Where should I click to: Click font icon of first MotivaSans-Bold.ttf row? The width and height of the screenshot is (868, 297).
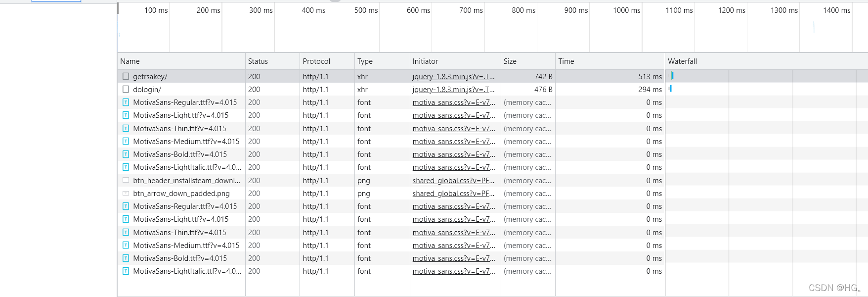(x=126, y=154)
